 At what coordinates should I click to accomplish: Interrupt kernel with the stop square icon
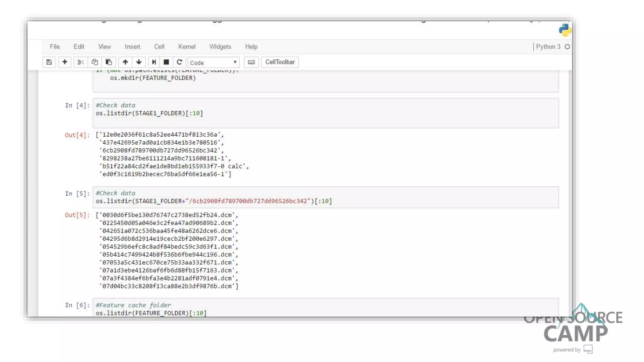click(166, 62)
